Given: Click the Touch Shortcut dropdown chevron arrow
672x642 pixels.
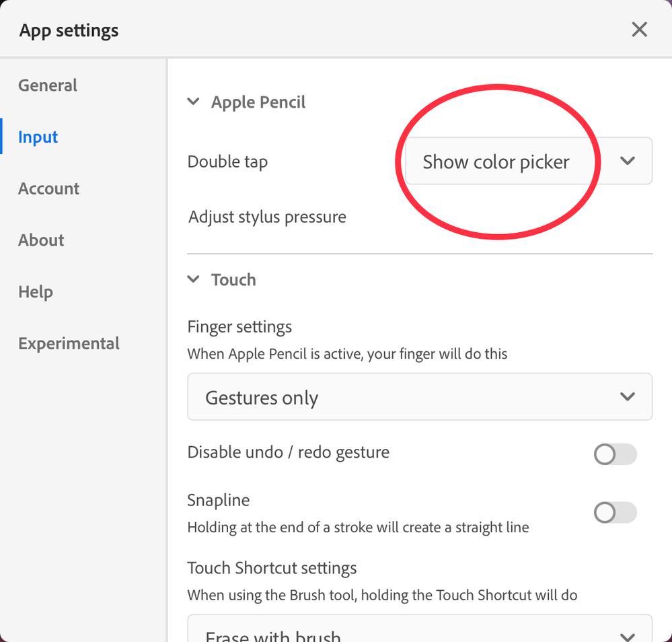Looking at the screenshot, I should tap(628, 635).
